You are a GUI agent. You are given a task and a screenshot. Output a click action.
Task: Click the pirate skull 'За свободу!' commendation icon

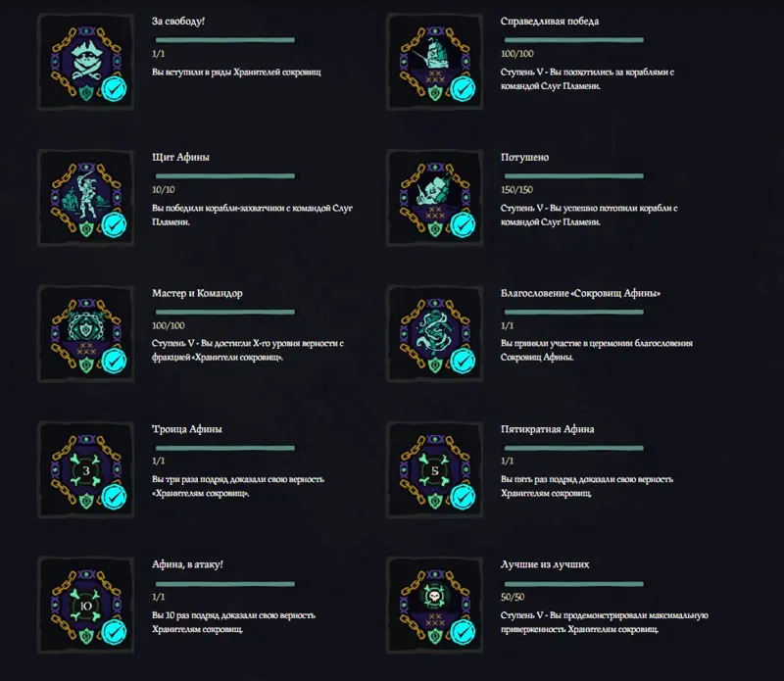pyautogui.click(x=86, y=62)
